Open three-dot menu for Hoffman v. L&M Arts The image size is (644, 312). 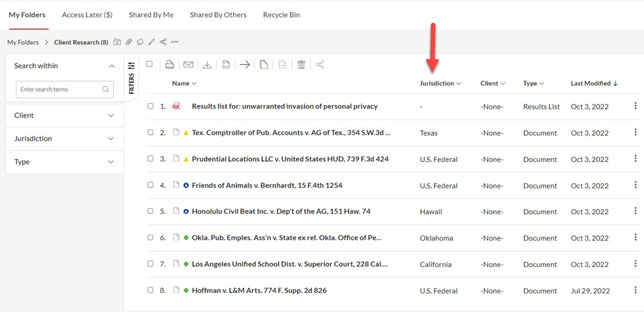(x=635, y=290)
